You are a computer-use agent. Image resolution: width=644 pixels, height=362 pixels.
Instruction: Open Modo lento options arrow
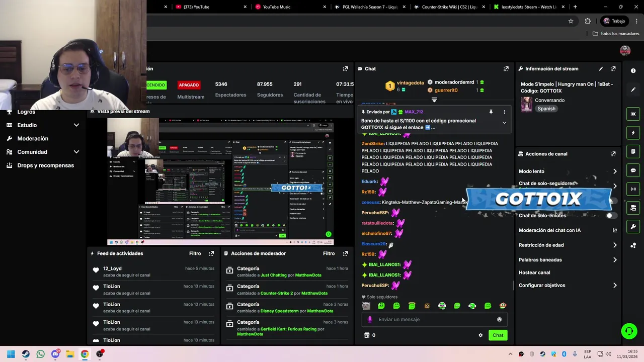click(x=615, y=171)
